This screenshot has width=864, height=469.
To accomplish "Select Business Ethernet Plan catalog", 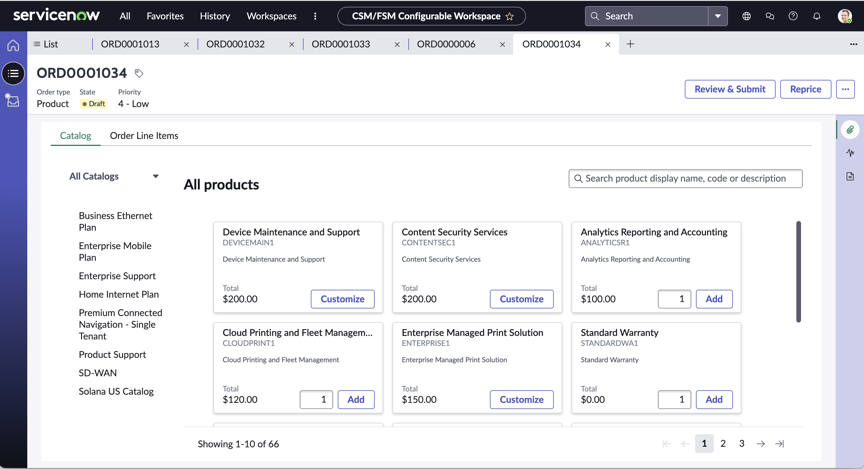I will [115, 222].
